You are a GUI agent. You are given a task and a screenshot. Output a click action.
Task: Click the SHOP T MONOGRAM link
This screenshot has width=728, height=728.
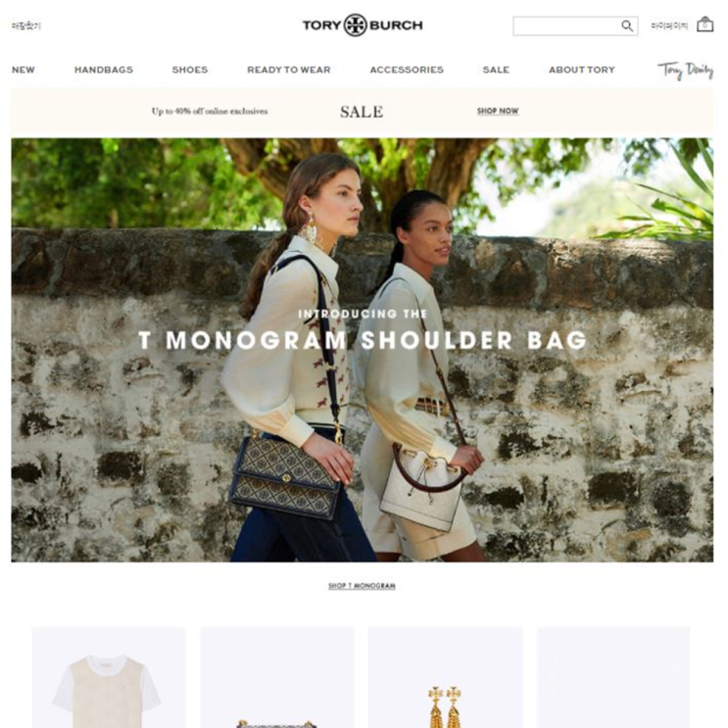click(x=363, y=586)
